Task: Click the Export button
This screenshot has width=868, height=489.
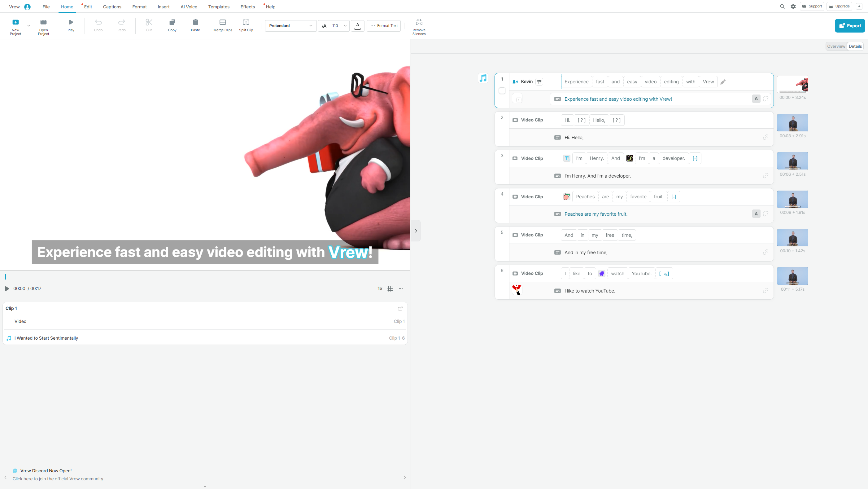Action: coord(849,26)
